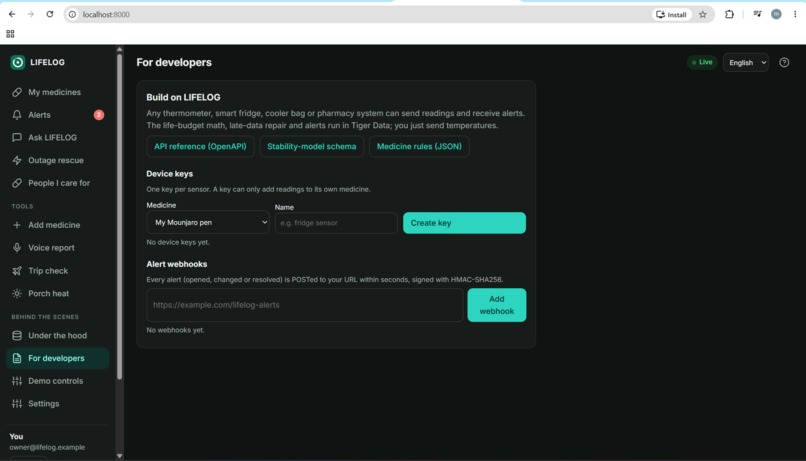806x461 pixels.
Task: Click the database icon beside Under the hood
Action: point(17,336)
